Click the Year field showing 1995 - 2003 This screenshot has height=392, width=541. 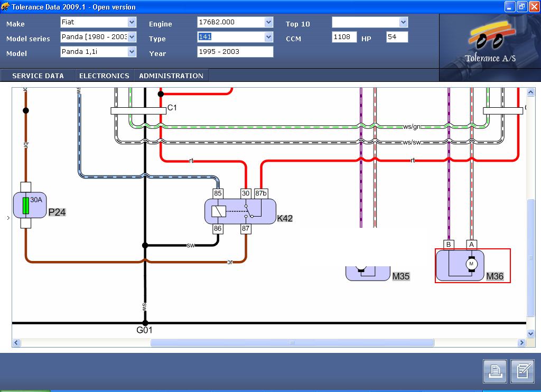pyautogui.click(x=235, y=52)
